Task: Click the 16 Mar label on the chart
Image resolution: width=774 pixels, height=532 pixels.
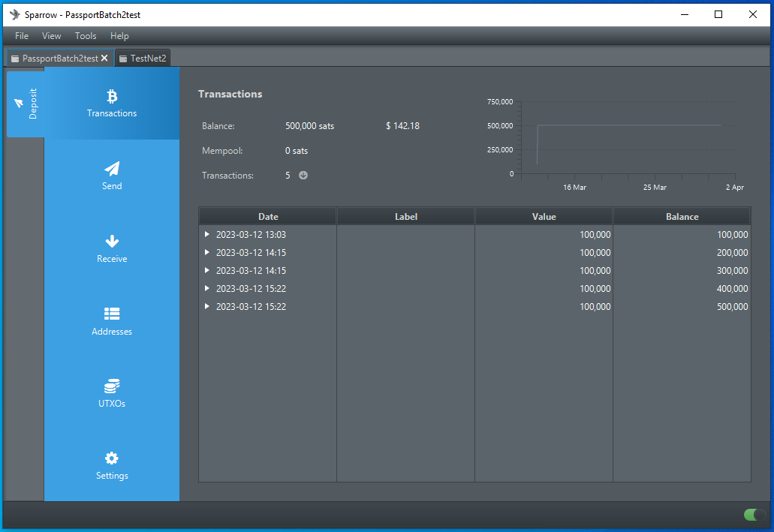Action: coord(574,188)
